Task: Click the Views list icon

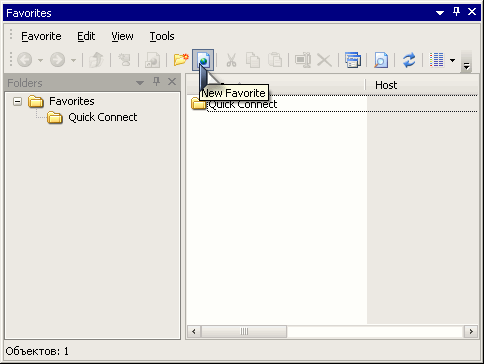Action: click(437, 60)
